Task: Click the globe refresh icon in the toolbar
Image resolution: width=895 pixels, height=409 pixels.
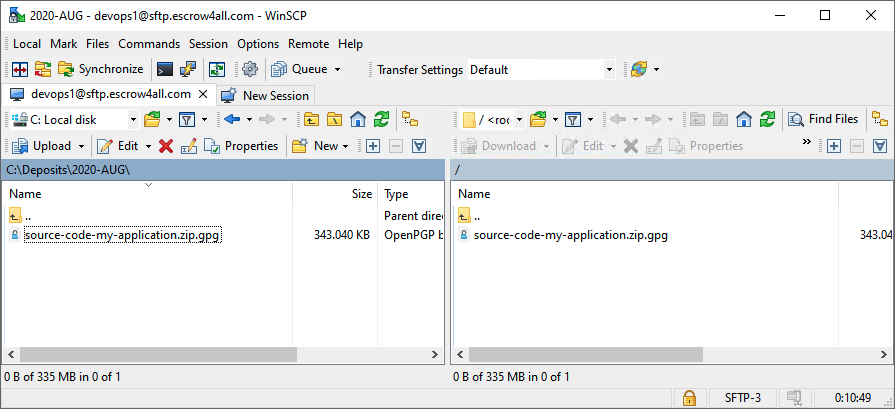Action: click(639, 70)
